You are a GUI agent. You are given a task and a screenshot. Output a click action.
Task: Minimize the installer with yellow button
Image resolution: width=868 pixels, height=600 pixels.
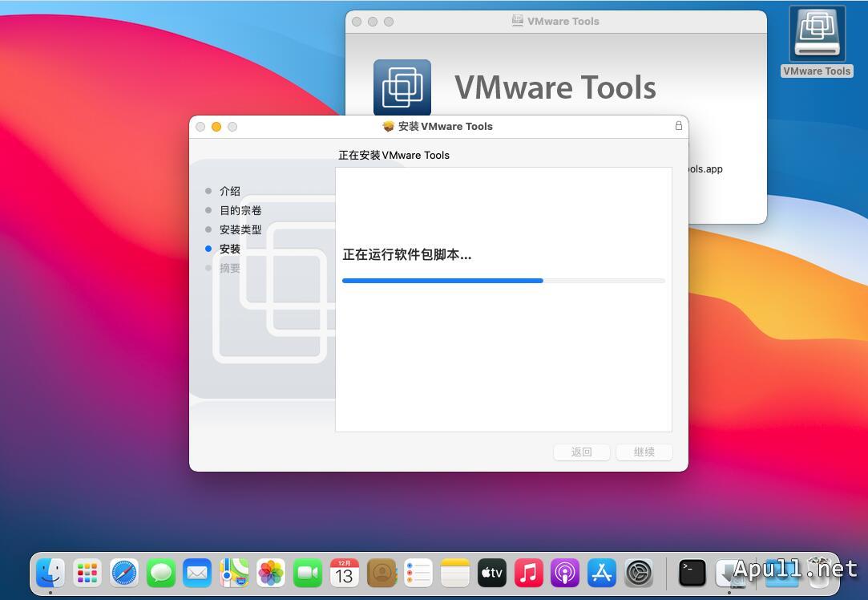coord(216,127)
